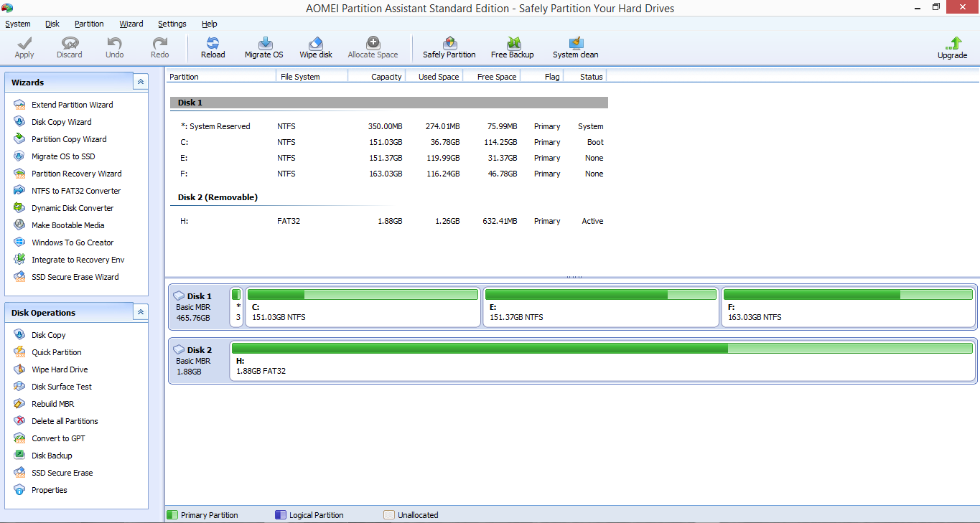
Task: Click the Discard toolbar icon
Action: click(x=70, y=43)
